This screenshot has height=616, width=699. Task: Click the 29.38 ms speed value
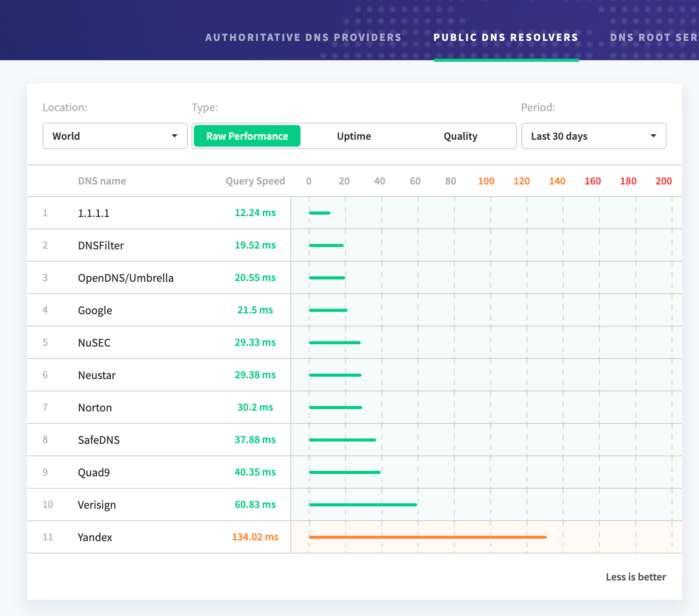coord(255,375)
